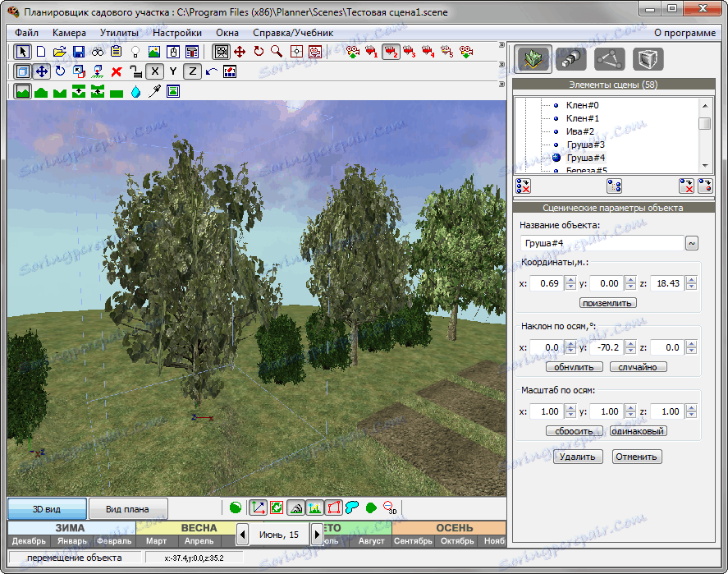
Task: Select the red camera rotate tool
Action: pos(259,52)
